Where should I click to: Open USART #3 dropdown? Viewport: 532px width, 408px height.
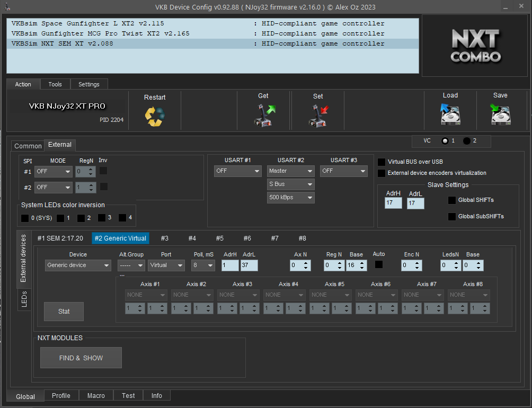(344, 171)
